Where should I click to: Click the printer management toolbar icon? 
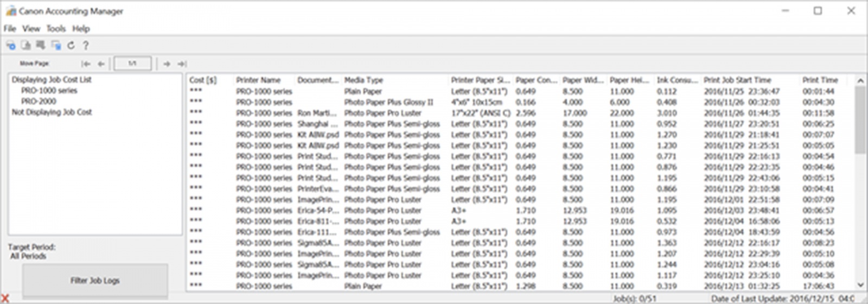point(11,46)
